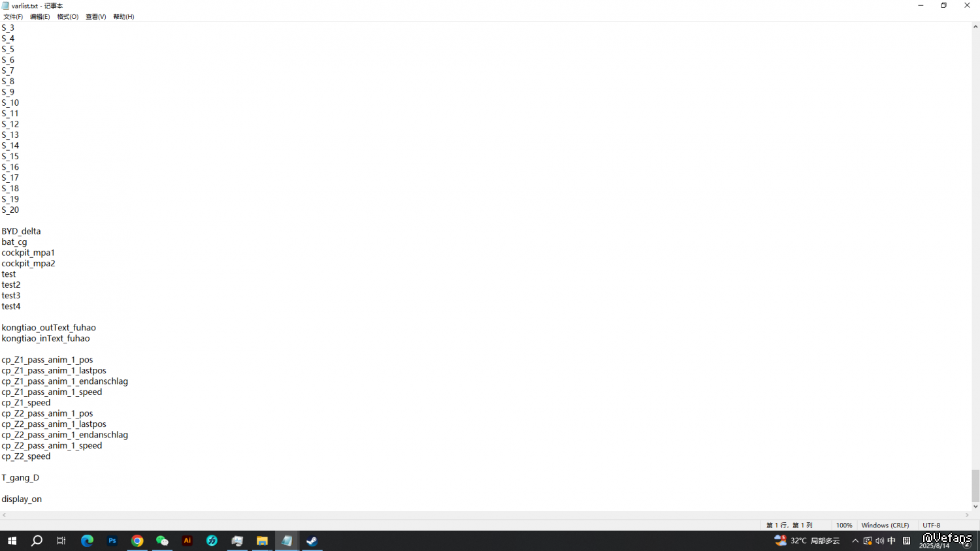Screen dimensions: 980x551
Task: Click the kongtiao_outText_fuhao line
Action: point(49,328)
